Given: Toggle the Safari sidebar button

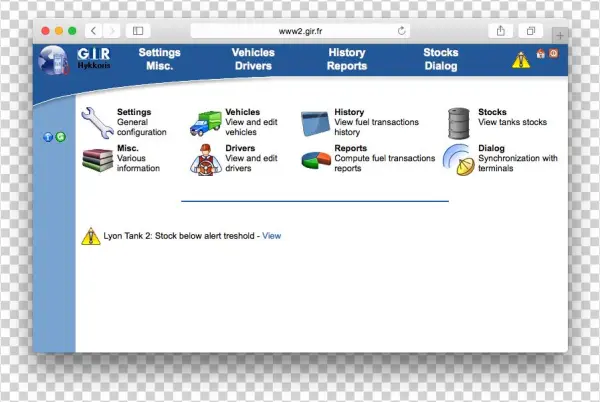Looking at the screenshot, I should pos(137,31).
